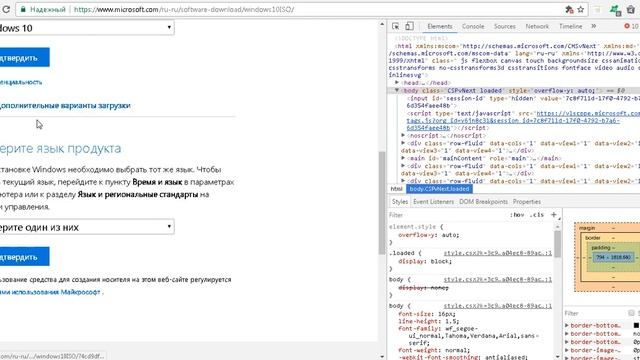Reload the page with the refresh icon
640x360 pixels.
click(6, 9)
